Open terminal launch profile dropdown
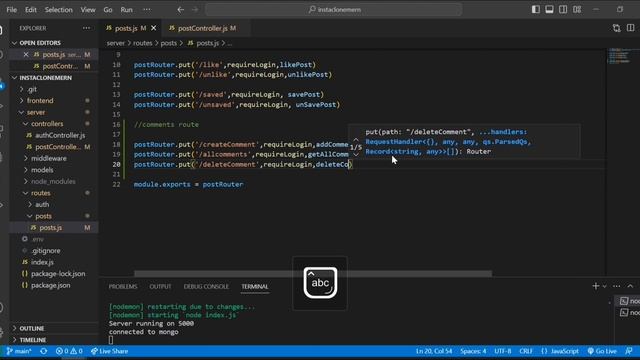 coord(604,286)
